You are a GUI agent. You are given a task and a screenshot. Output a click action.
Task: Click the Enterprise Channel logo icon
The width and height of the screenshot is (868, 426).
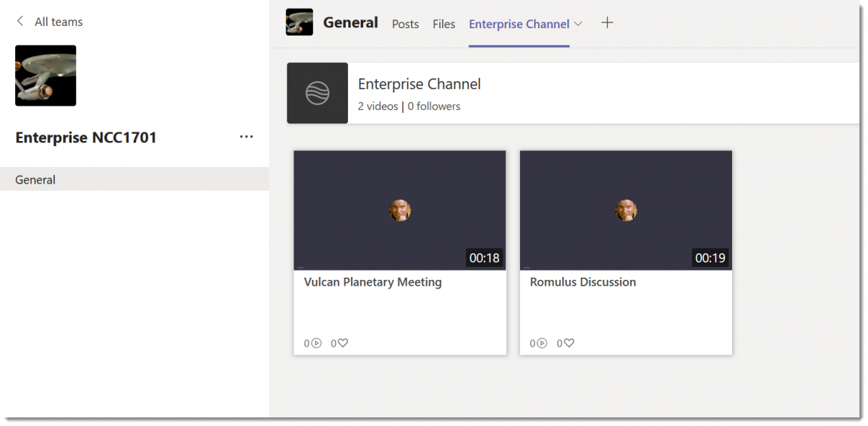[x=317, y=93]
